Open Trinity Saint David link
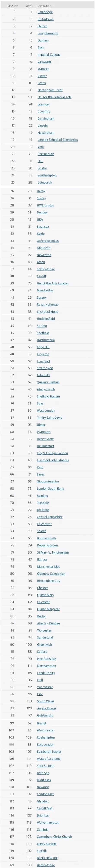 click(x=49, y=417)
